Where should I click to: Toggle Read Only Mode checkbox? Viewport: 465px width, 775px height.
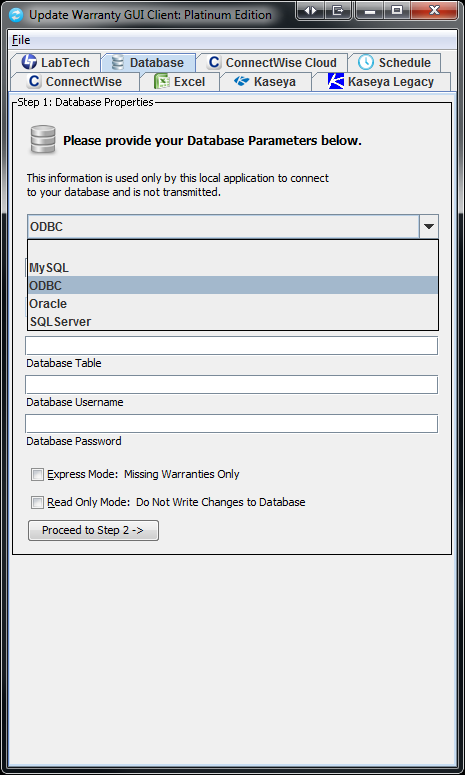pos(38,503)
